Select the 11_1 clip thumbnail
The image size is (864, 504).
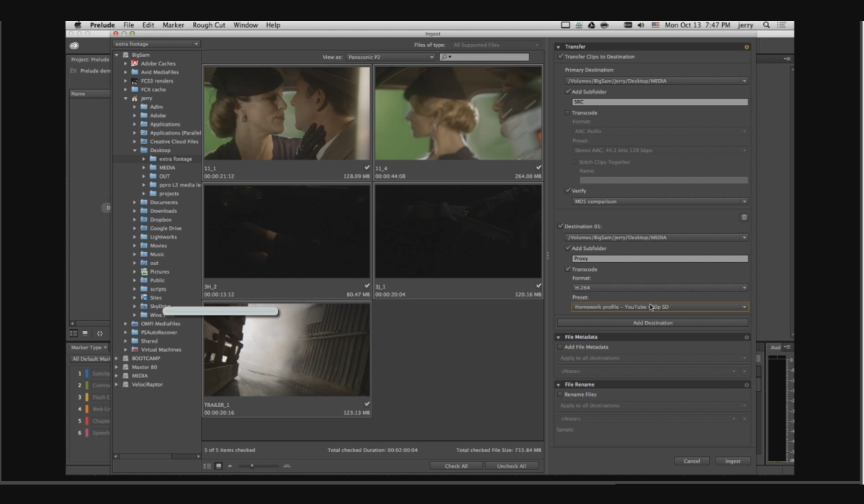[x=287, y=113]
